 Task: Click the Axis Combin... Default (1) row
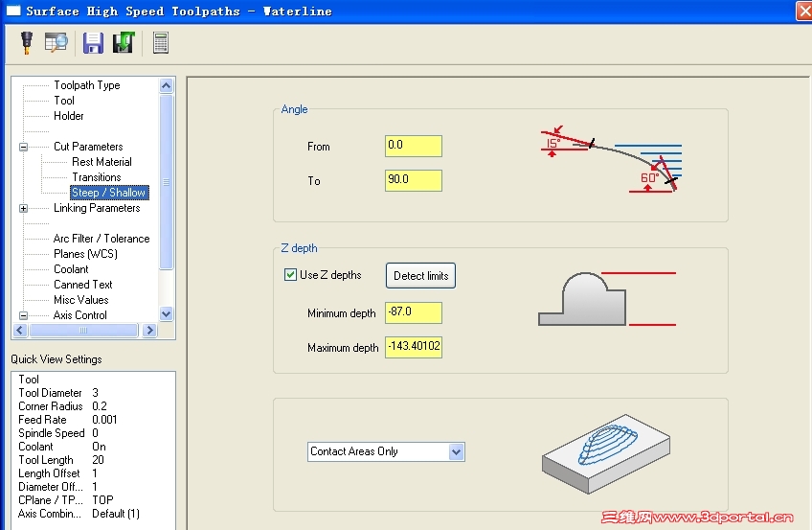click(x=79, y=514)
